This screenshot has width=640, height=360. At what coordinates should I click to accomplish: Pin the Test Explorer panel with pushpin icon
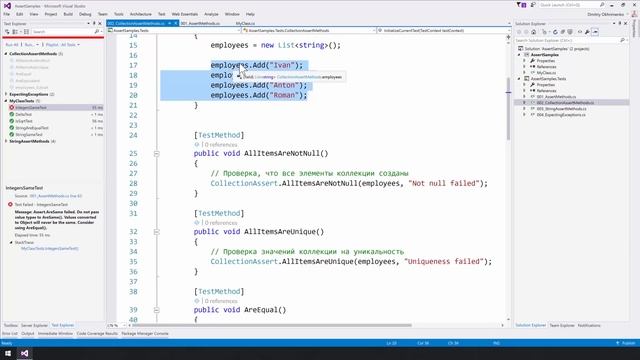coord(94,24)
